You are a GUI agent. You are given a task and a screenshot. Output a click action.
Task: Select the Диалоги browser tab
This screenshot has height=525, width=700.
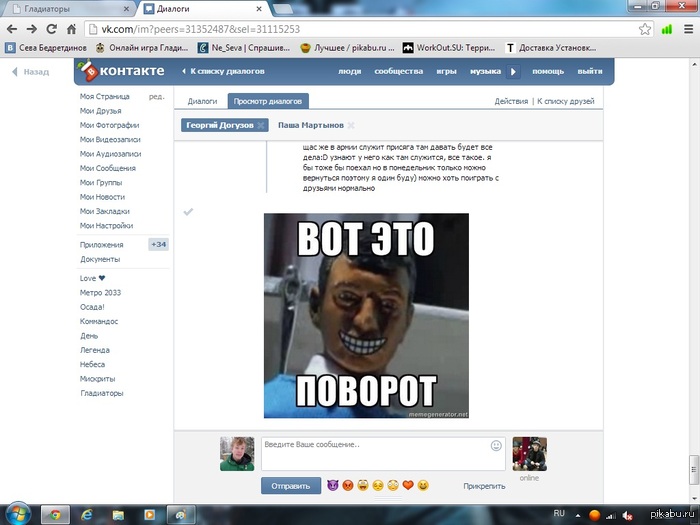click(x=203, y=9)
